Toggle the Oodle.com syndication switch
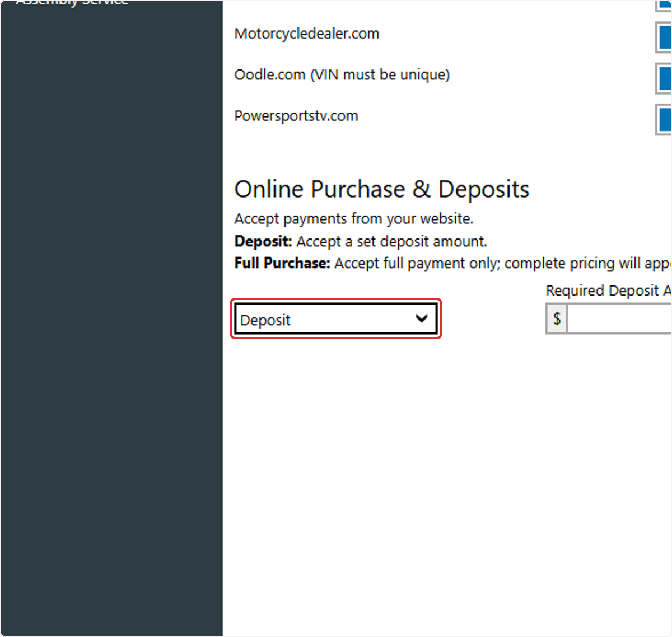Viewport: 672px width, 637px height. [664, 78]
